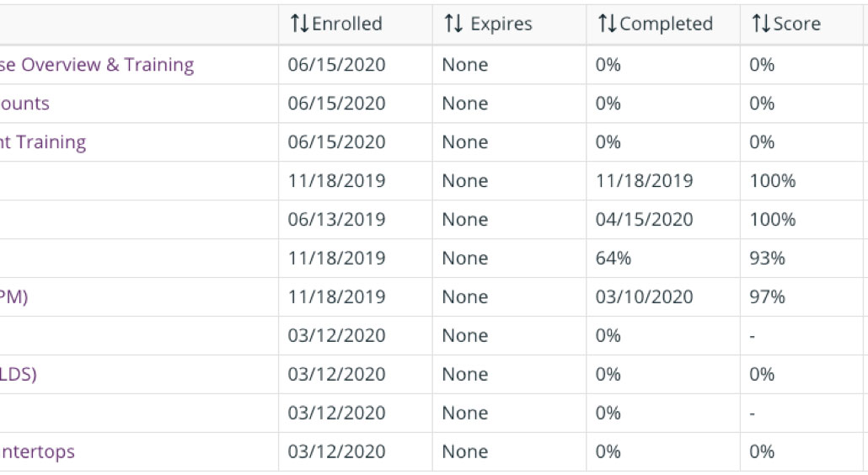Open the course link ending in 'PM)'
This screenshot has height=475, width=868.
click(x=13, y=297)
